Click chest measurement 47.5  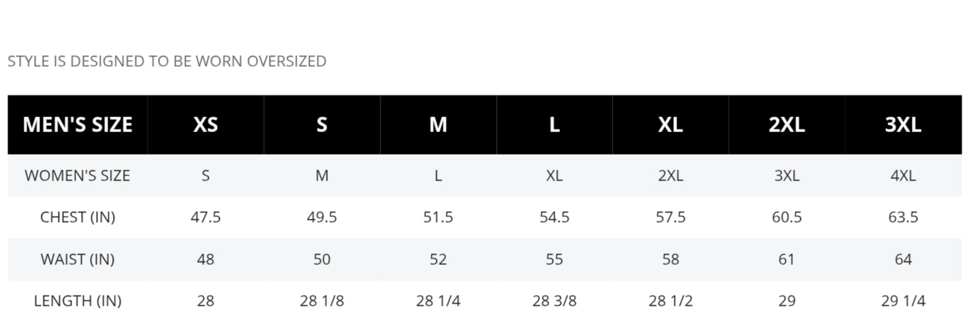206,217
